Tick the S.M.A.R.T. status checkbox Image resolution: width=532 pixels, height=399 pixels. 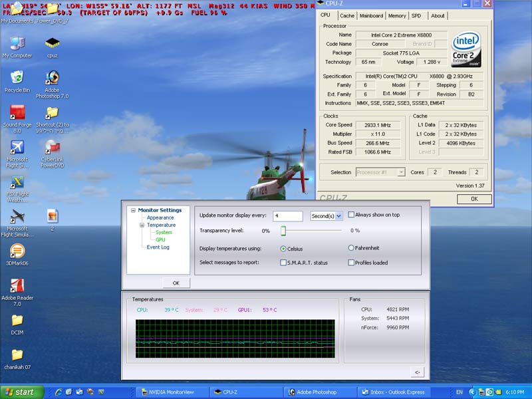283,263
